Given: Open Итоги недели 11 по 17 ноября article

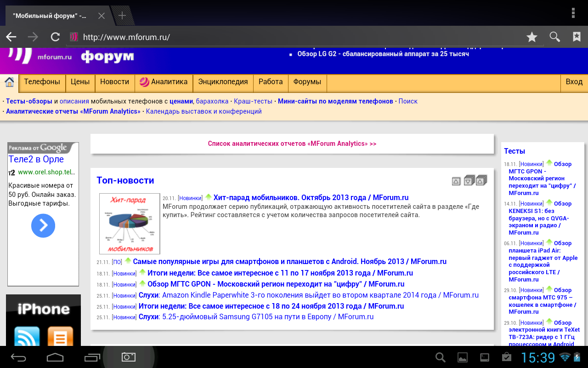Looking at the screenshot, I should point(280,273).
